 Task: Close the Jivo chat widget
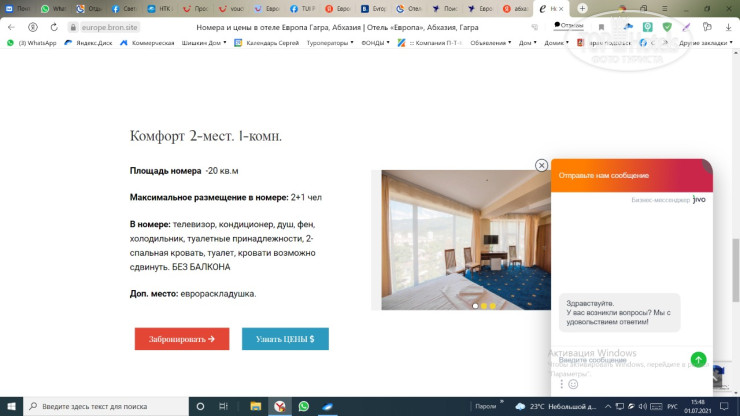pyautogui.click(x=541, y=165)
